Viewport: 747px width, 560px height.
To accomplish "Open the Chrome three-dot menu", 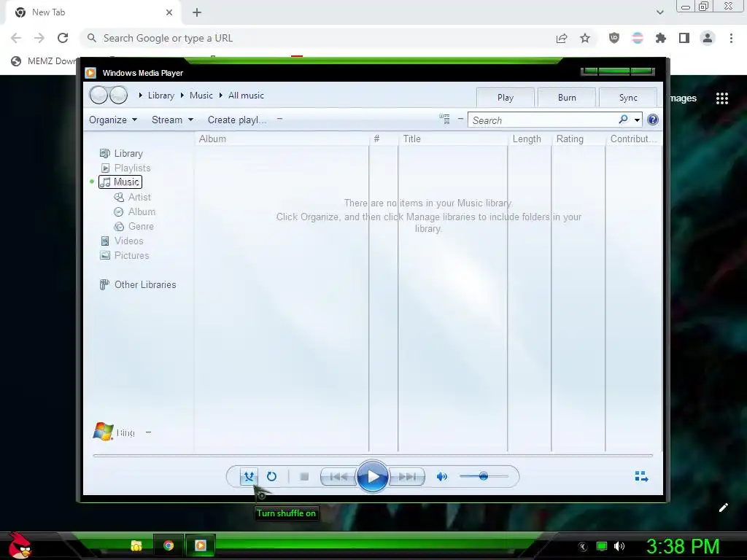I will [731, 38].
